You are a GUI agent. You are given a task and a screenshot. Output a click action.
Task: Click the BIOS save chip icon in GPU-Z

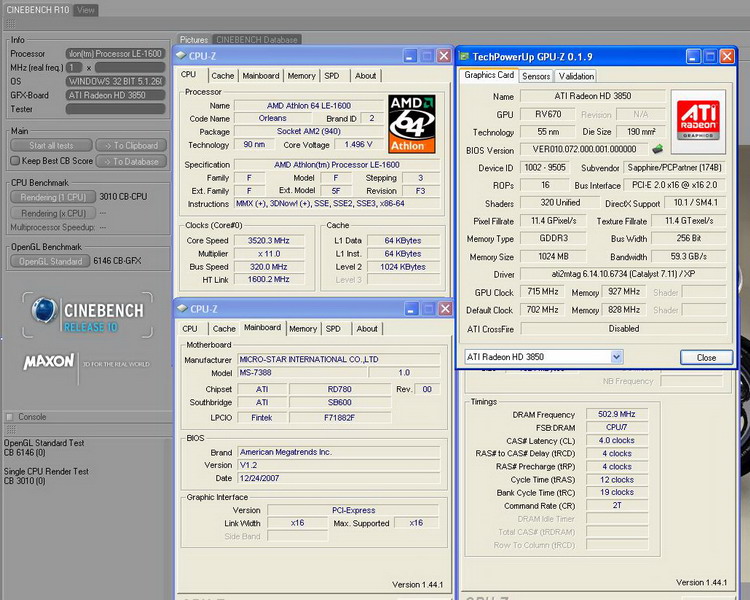pos(658,150)
